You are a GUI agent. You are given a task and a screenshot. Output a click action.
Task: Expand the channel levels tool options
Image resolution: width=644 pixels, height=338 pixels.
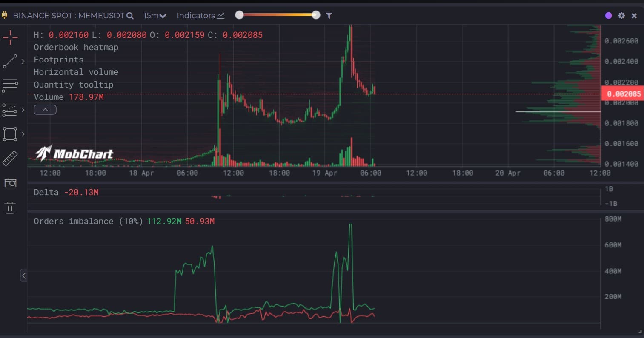(x=23, y=110)
